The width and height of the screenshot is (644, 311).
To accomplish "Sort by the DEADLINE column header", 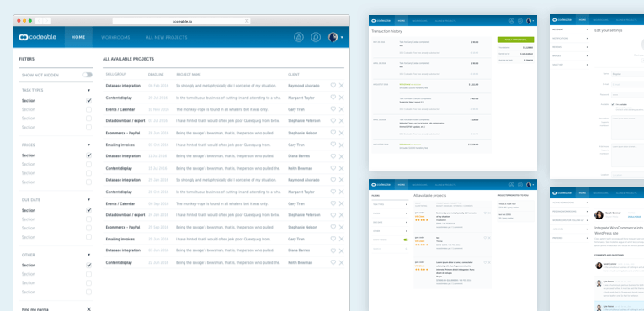I will 156,75.
